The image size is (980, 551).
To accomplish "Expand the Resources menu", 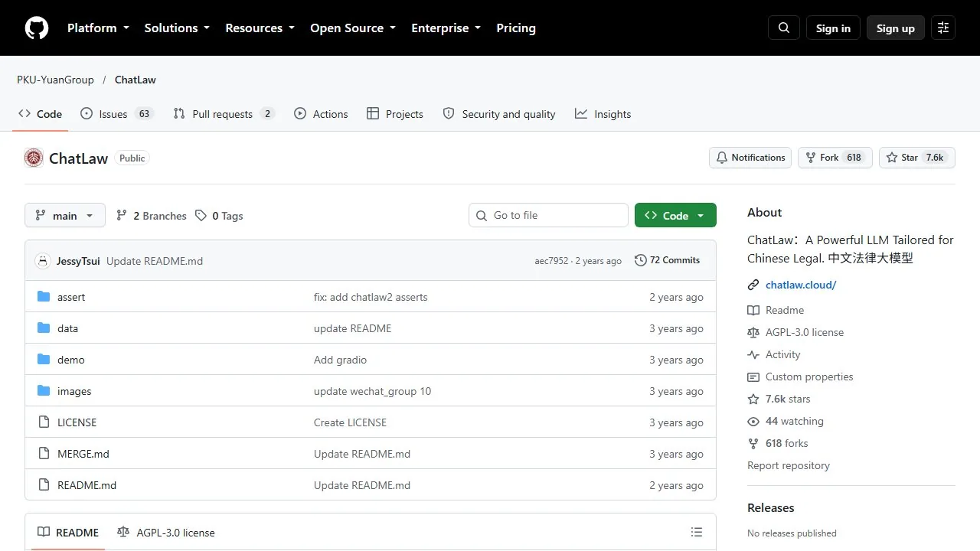I will pos(260,28).
